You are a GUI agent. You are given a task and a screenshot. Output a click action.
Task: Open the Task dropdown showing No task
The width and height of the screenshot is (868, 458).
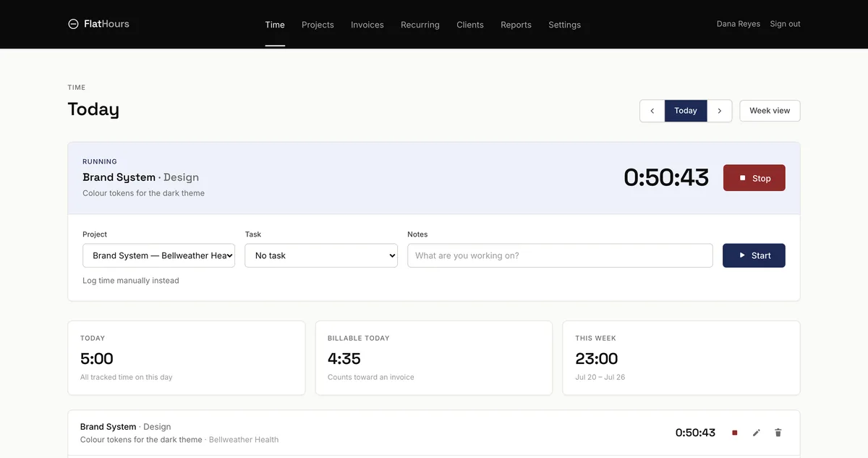[x=321, y=255]
